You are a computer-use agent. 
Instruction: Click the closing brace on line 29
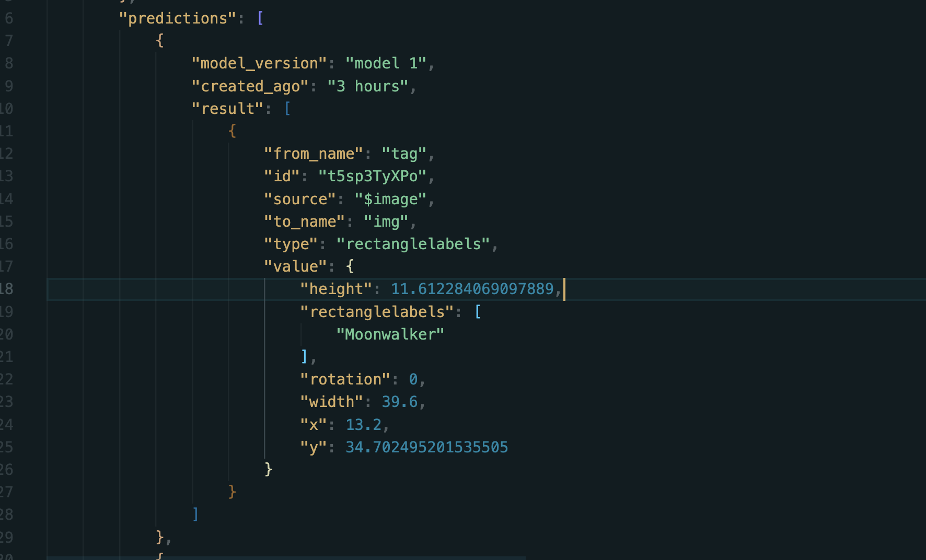point(158,536)
